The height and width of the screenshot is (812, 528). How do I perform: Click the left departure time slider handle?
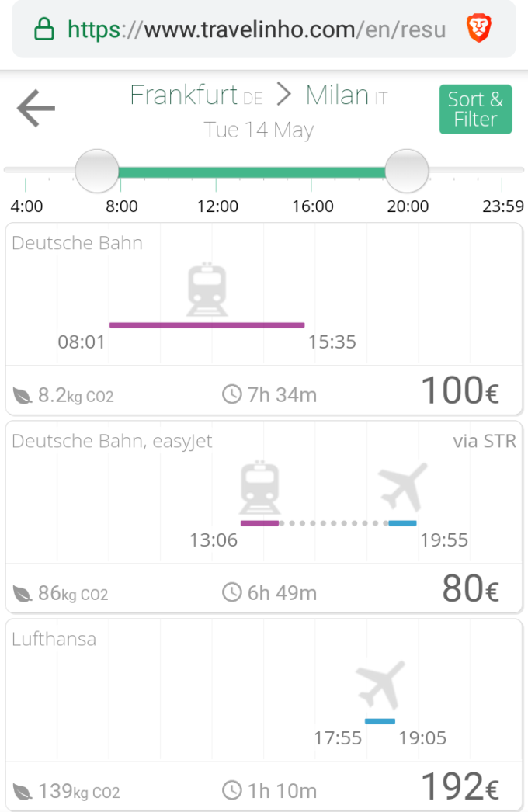tap(97, 171)
